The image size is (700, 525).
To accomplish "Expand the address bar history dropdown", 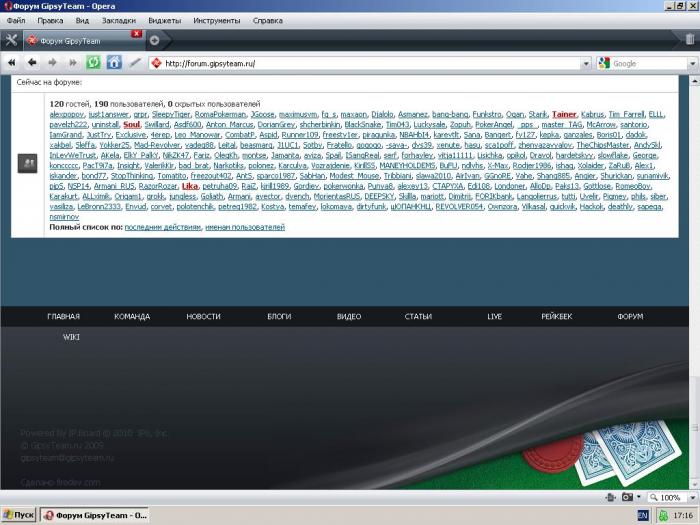I will click(586, 64).
